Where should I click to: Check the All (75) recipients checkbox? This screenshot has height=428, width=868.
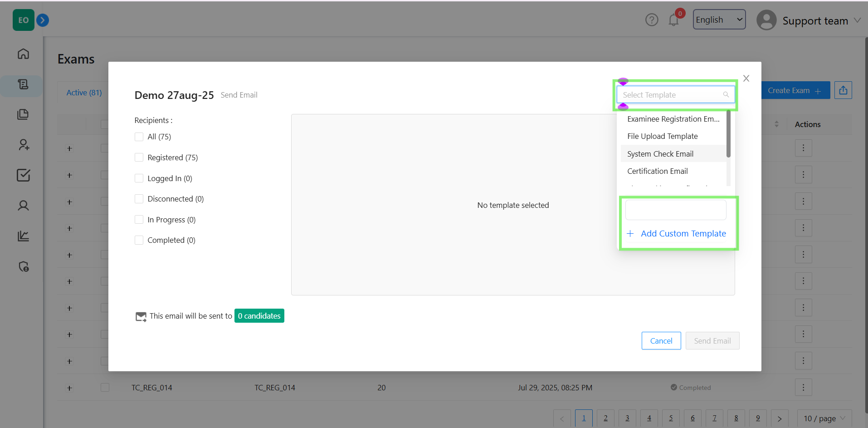point(139,137)
